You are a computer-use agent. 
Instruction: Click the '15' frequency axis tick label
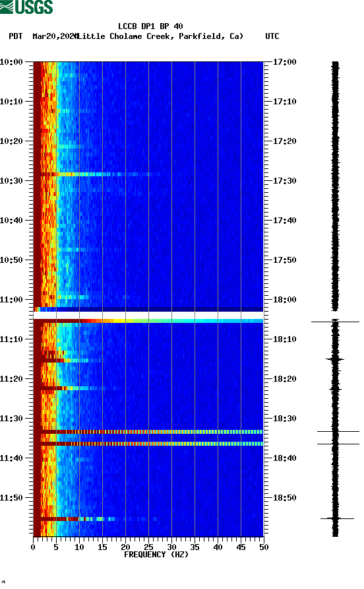(x=102, y=547)
